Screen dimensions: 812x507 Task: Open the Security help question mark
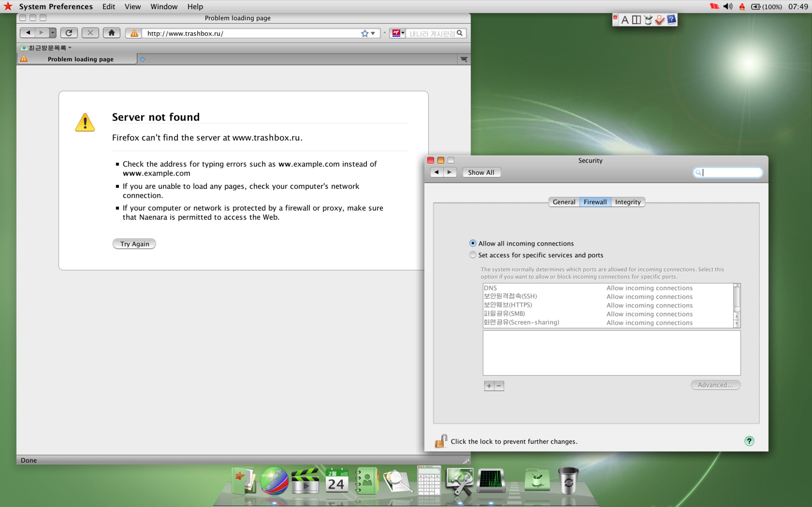click(749, 441)
